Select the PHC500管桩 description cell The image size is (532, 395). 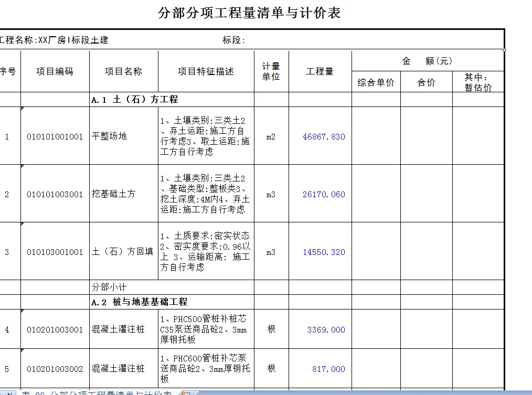point(206,329)
